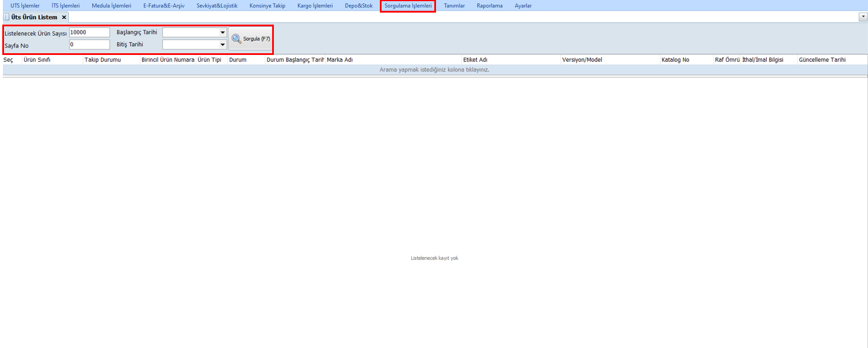The height and width of the screenshot is (348, 868).
Task: Expand the Başlangıç Tarihi date dropdown
Action: (x=223, y=33)
